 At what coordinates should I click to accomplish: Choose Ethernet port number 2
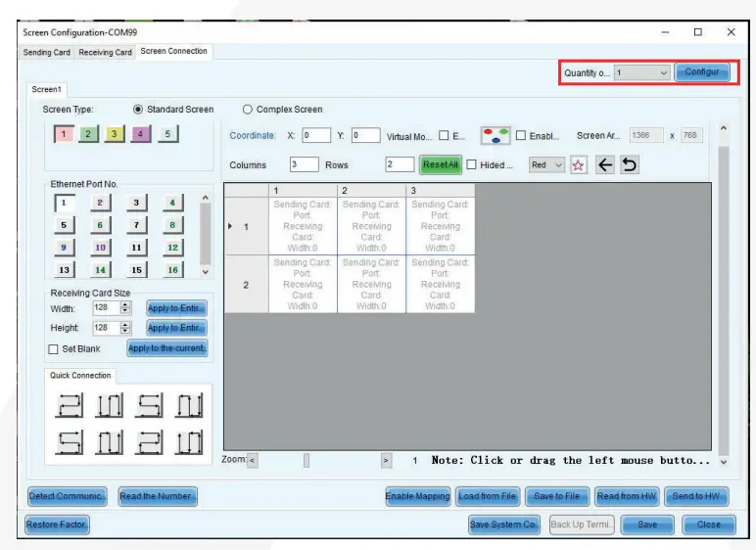click(100, 203)
